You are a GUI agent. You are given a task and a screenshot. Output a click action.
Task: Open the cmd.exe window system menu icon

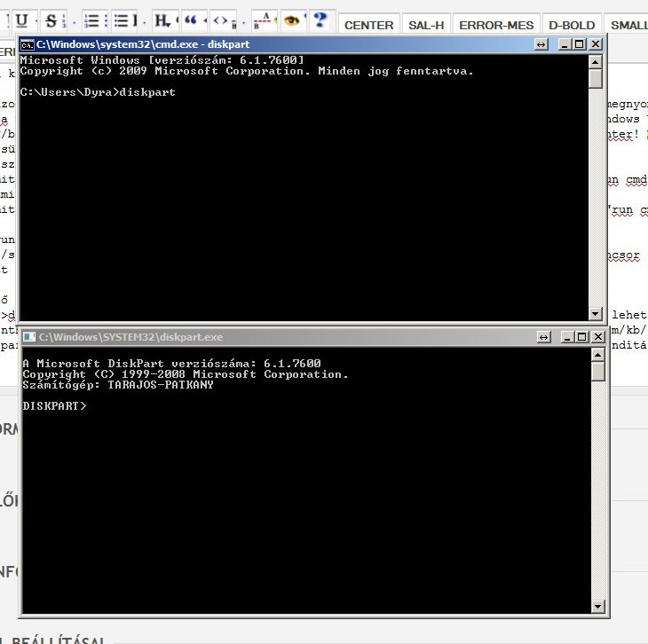28,44
